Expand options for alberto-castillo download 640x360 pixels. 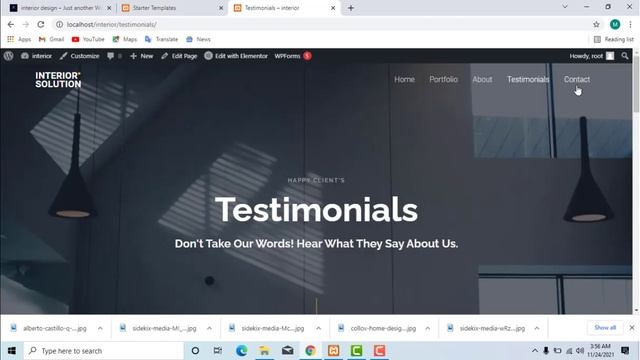point(100,328)
